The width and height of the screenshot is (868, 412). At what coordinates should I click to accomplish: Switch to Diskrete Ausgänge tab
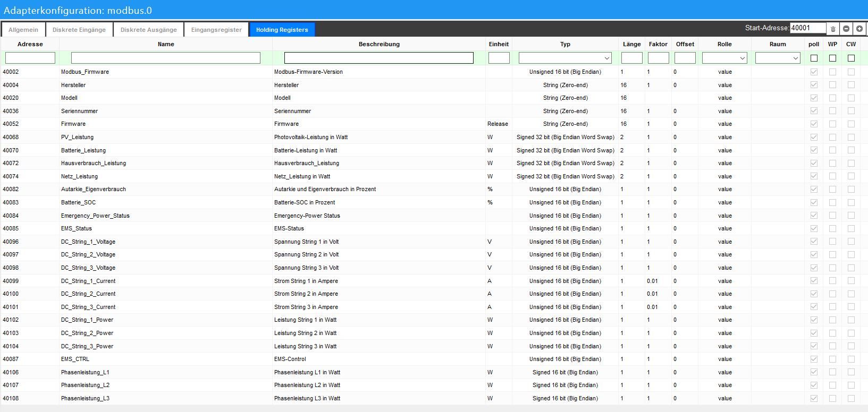[148, 30]
